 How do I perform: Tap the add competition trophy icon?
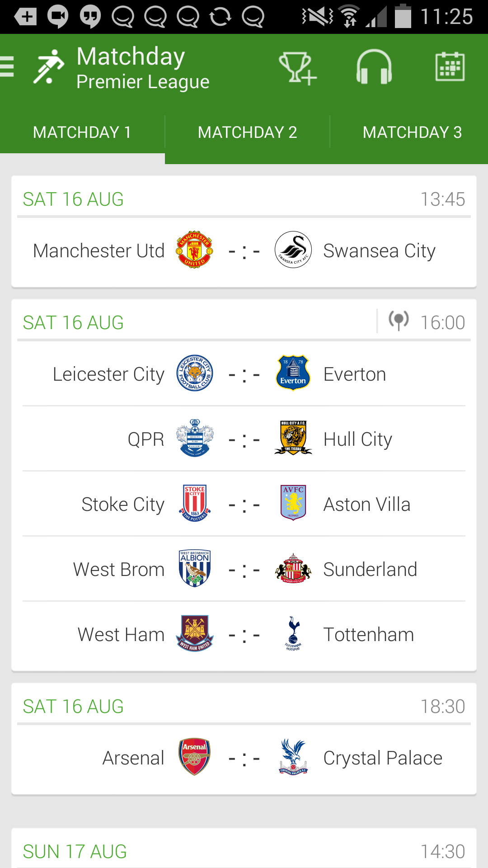297,68
